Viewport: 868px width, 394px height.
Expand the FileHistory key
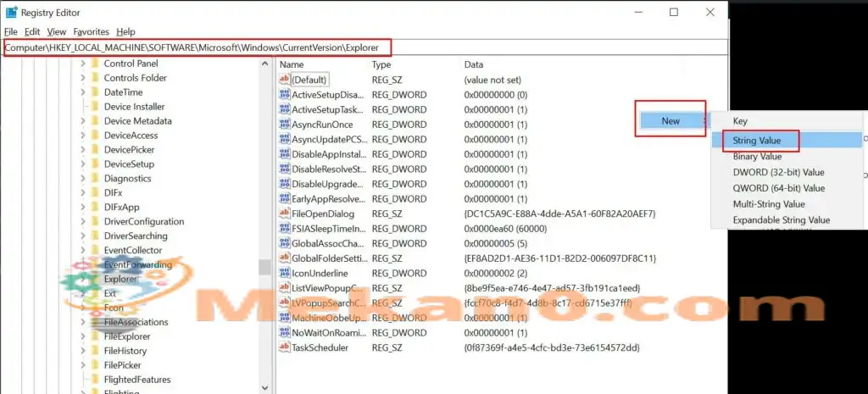click(82, 351)
